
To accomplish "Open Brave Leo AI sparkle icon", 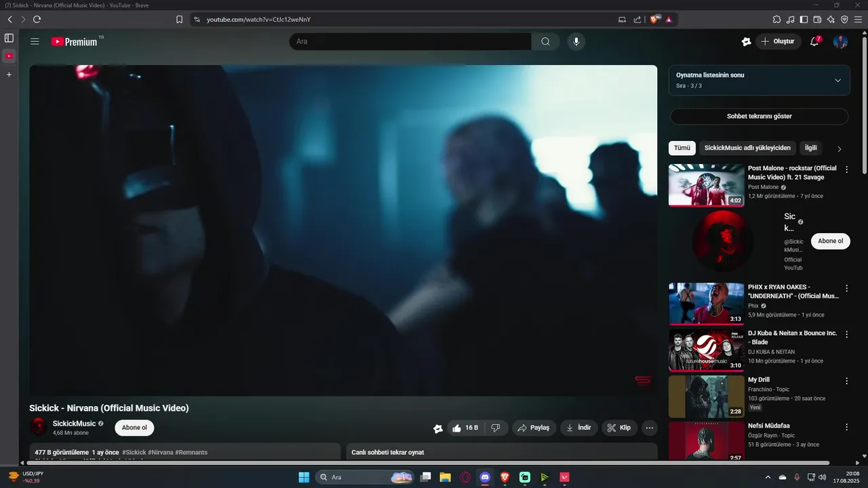I will tap(831, 20).
